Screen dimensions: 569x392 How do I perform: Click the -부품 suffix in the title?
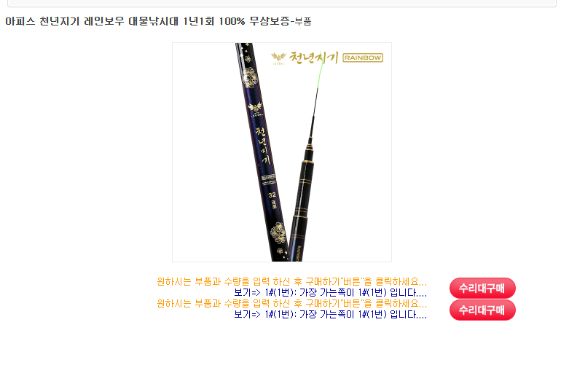click(x=301, y=21)
